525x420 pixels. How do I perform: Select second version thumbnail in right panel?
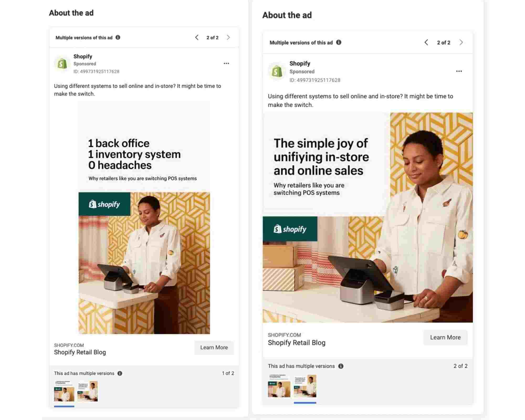[x=305, y=386]
